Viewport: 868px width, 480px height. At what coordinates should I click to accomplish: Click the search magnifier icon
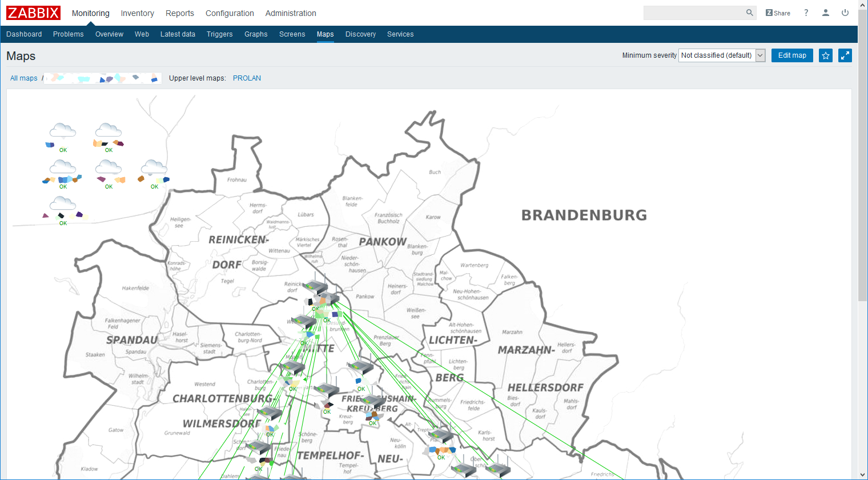click(749, 13)
